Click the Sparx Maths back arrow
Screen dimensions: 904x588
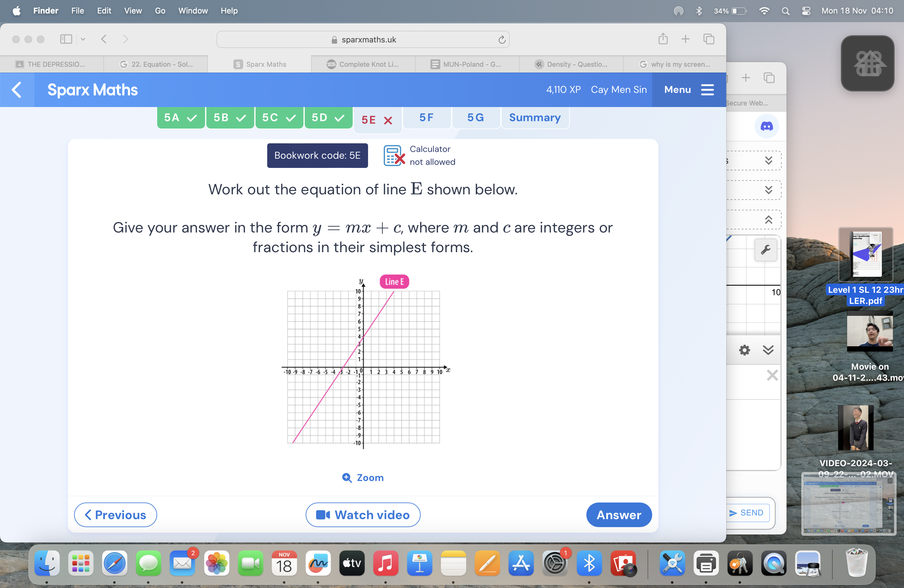pos(17,89)
